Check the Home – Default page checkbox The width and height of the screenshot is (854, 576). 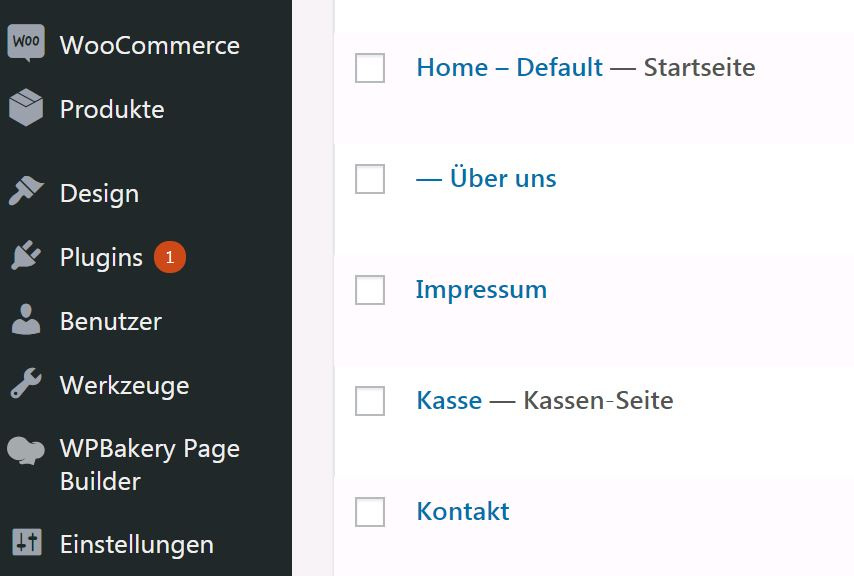(370, 68)
